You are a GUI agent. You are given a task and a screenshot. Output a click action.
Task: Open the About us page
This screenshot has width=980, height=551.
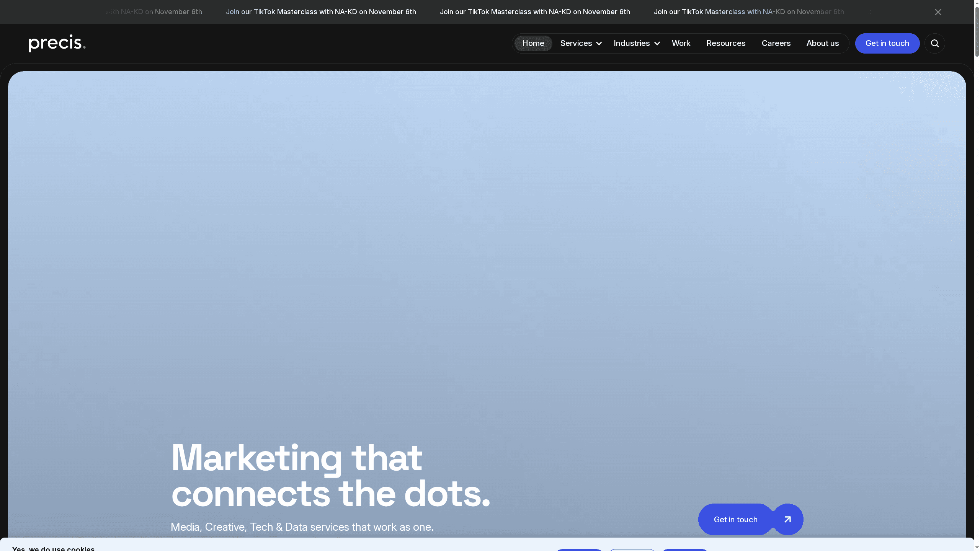click(823, 43)
